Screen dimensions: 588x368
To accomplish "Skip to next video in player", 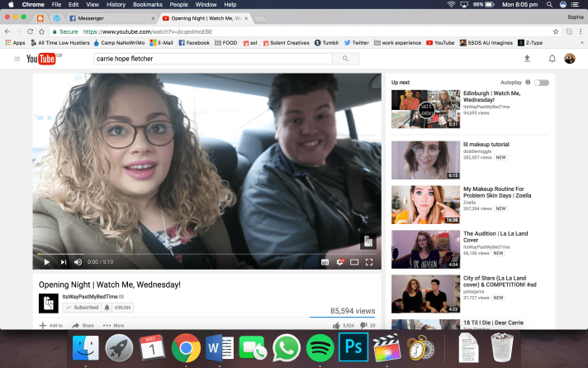I will 64,262.
